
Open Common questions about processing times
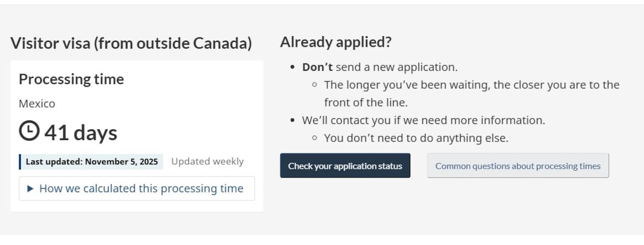(517, 166)
